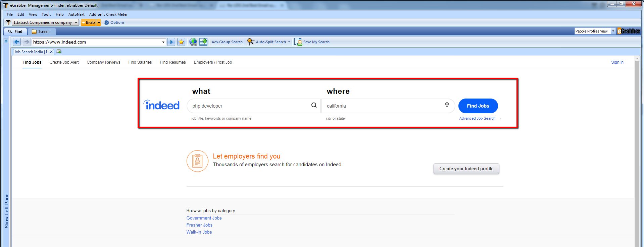Image resolution: width=644 pixels, height=247 pixels.
Task: Open Find Resumes link
Action: pos(173,62)
